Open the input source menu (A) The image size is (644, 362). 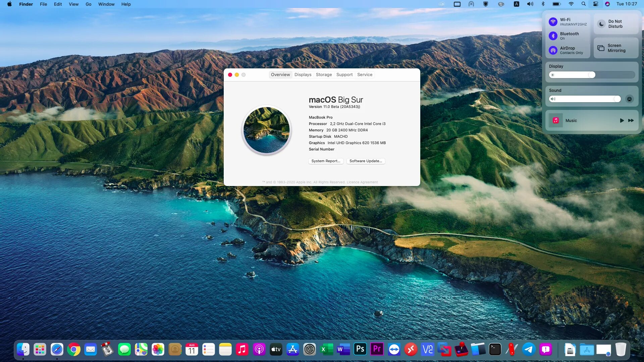(x=517, y=4)
